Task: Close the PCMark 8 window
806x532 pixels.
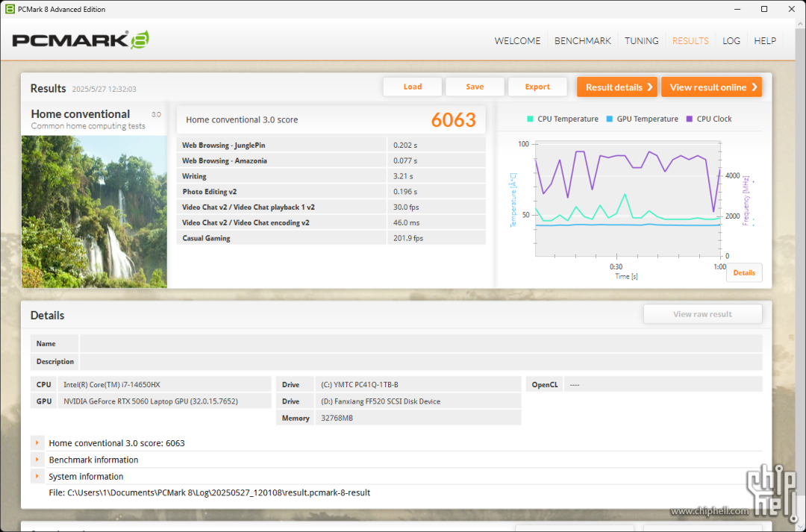Action: click(792, 9)
